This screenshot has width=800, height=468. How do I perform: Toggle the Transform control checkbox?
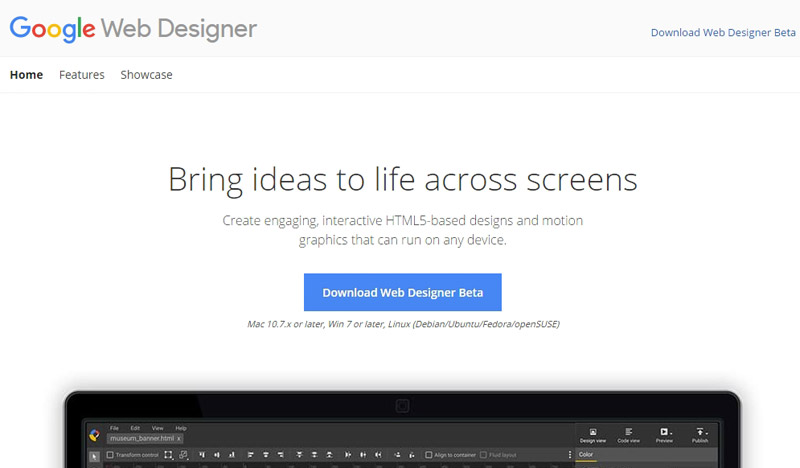coord(110,455)
